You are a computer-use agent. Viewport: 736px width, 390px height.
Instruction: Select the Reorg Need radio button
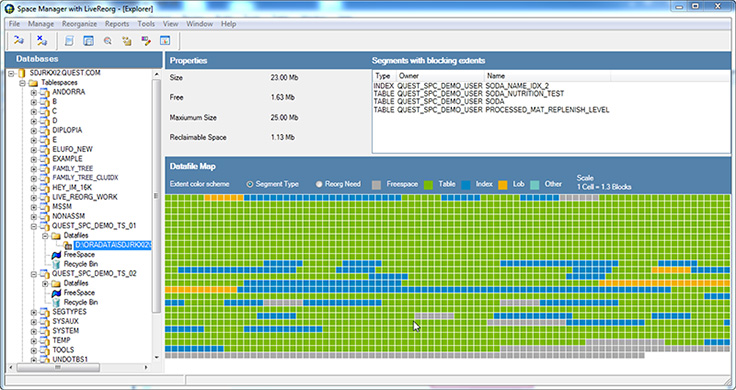(x=319, y=184)
